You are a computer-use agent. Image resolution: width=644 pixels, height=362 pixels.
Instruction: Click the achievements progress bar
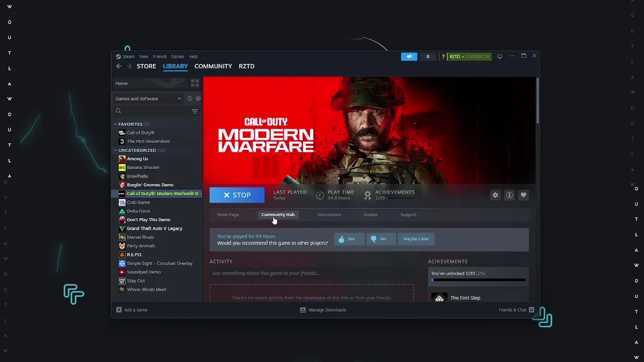[x=478, y=280]
